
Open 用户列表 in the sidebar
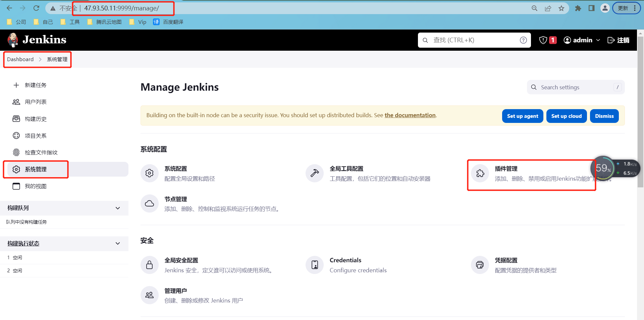pos(35,102)
